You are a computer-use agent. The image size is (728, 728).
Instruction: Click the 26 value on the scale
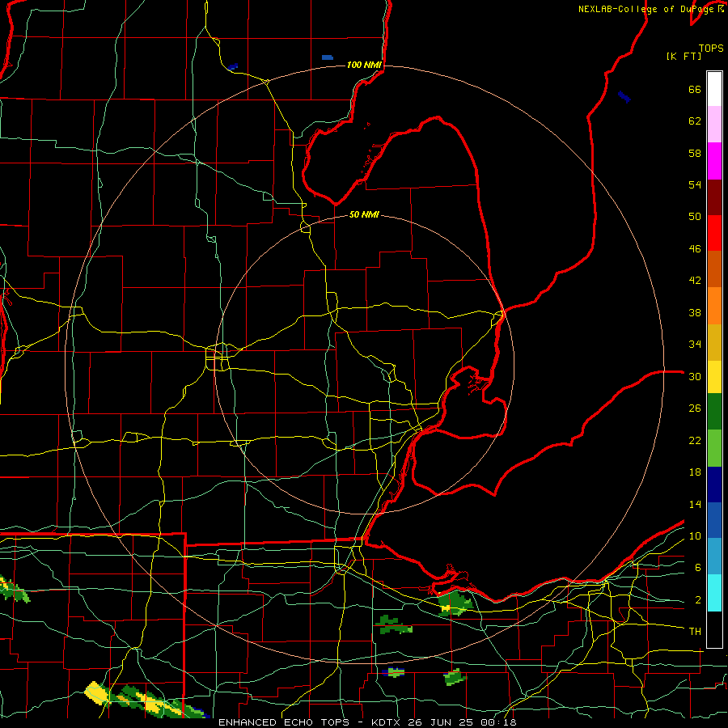[695, 408]
